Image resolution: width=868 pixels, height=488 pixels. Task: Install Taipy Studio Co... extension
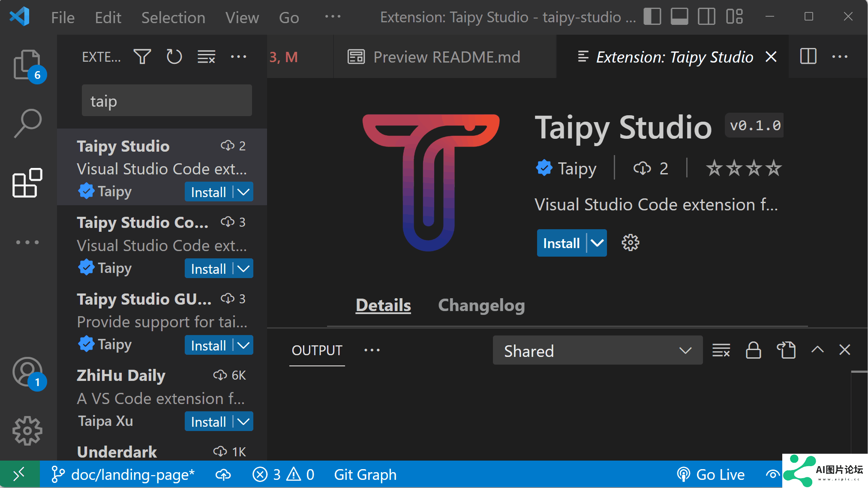(208, 269)
